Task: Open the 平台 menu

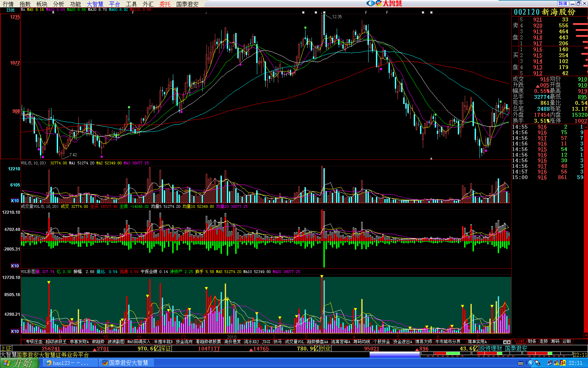Action: (114, 4)
